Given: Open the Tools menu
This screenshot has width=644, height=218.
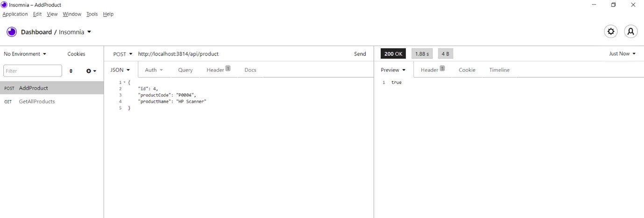Looking at the screenshot, I should pos(92,14).
